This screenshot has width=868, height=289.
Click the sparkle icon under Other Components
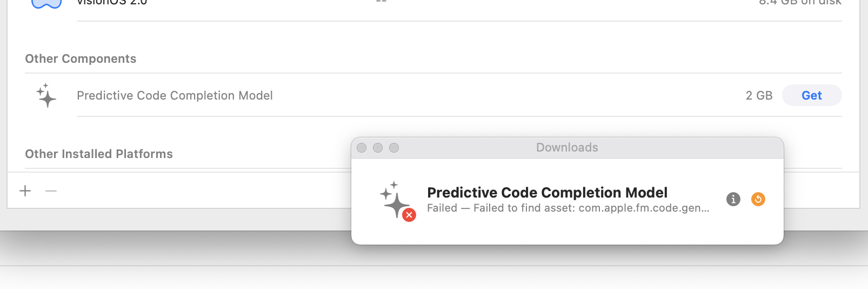tap(46, 95)
